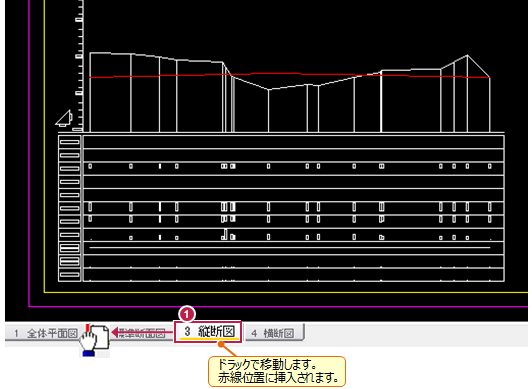Click the triangle marker beside the vertical scale
This screenshot has width=532, height=389.
tap(64, 118)
